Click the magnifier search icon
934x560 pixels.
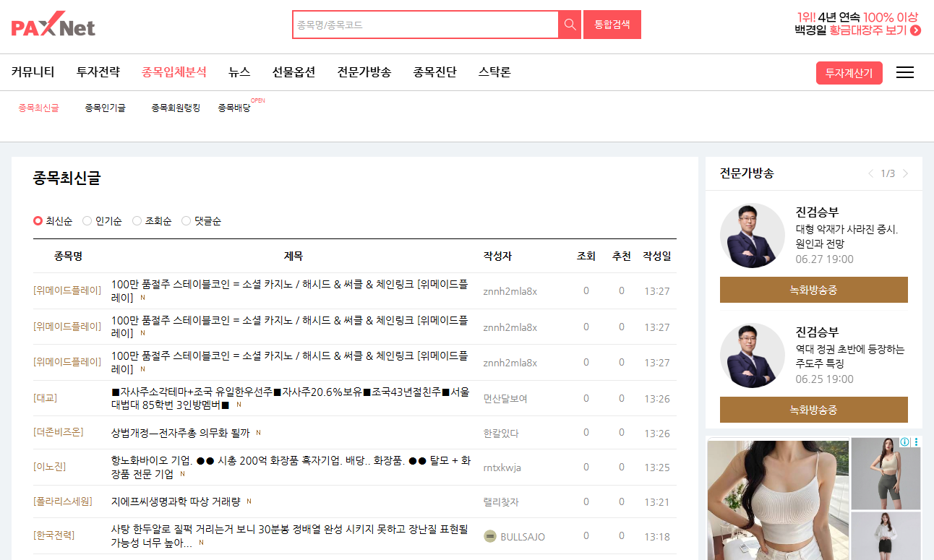click(x=570, y=25)
